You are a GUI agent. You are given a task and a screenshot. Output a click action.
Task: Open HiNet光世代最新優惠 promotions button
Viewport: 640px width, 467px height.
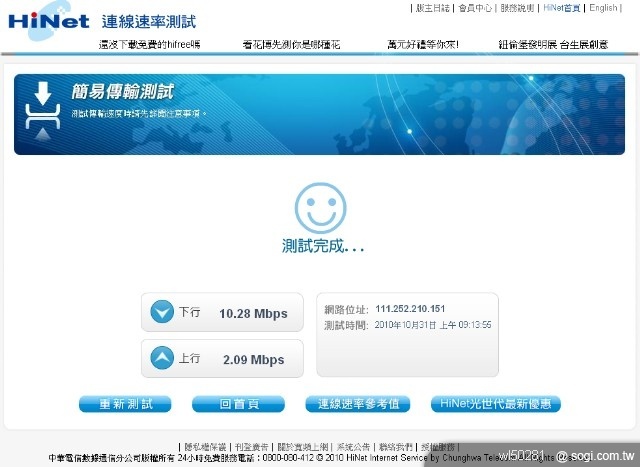496,404
